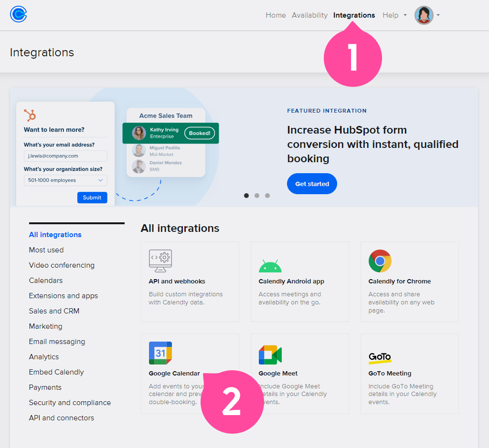The image size is (489, 448).
Task: Click the Google Calendar icon
Action: [160, 353]
